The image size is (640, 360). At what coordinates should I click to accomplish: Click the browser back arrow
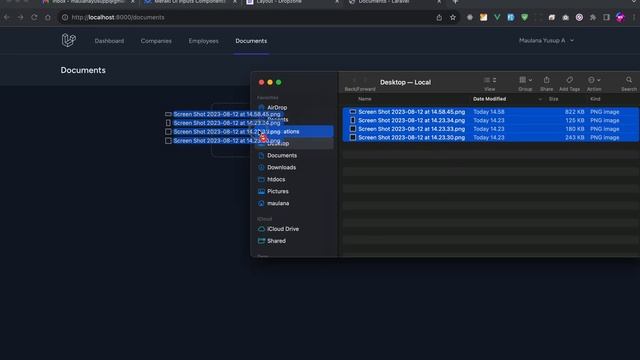point(7,17)
